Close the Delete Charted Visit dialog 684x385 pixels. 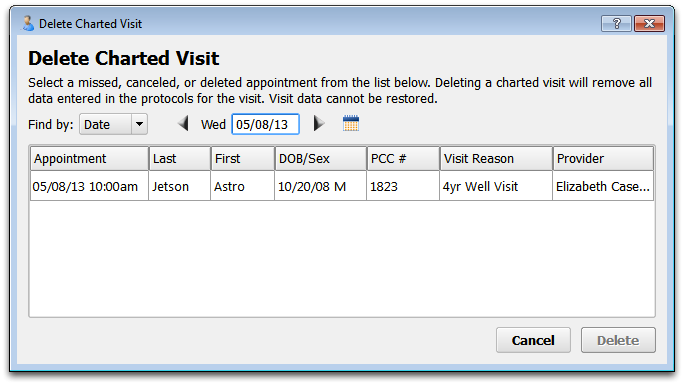pos(649,24)
